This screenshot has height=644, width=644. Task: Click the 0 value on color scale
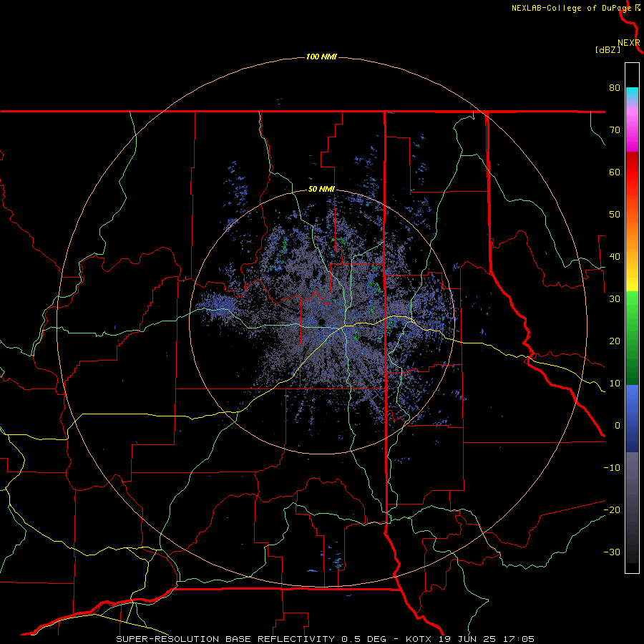tap(618, 426)
